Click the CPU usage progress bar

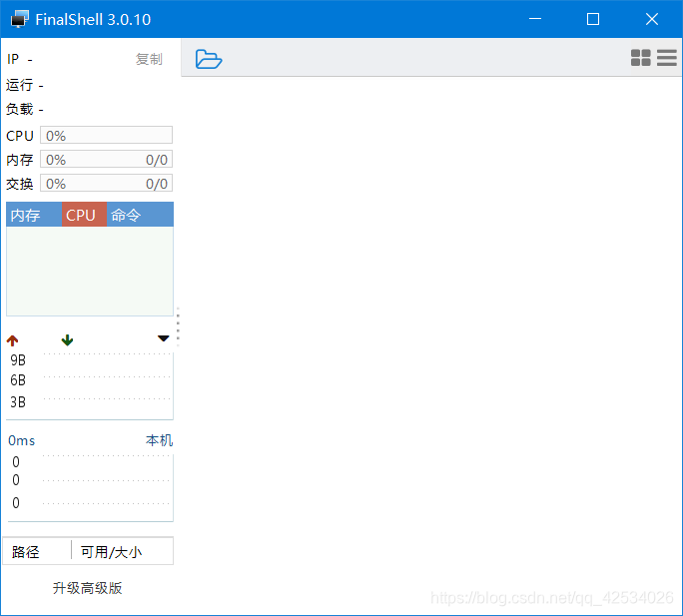pos(106,136)
